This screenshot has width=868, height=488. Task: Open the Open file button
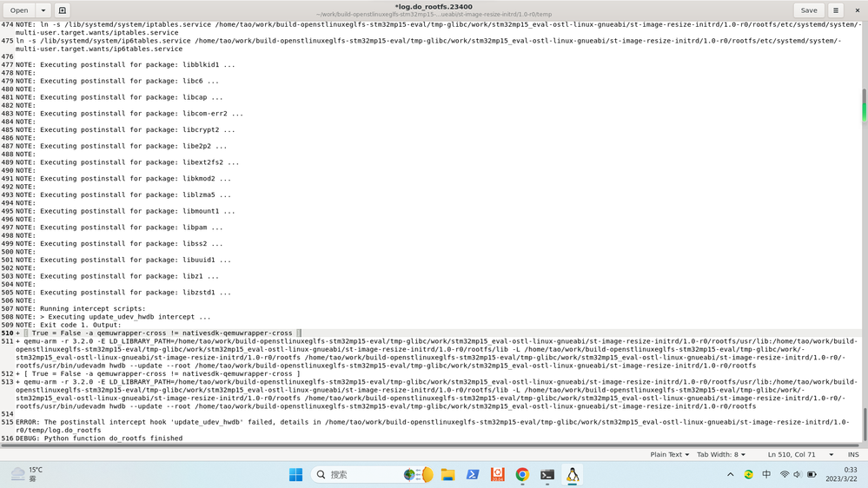click(19, 10)
